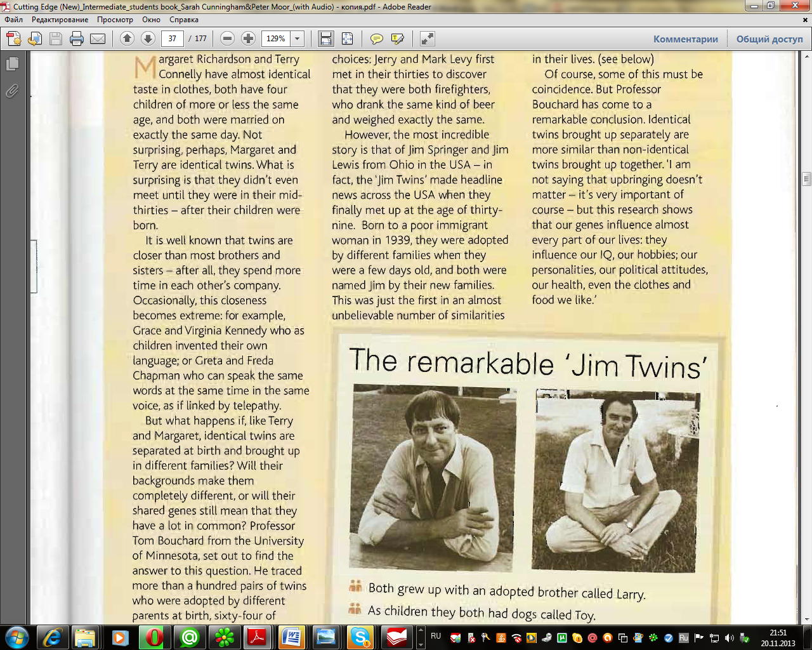Screen dimensions: 812x650
Task: Open the Общий доступ pane
Action: (769, 39)
